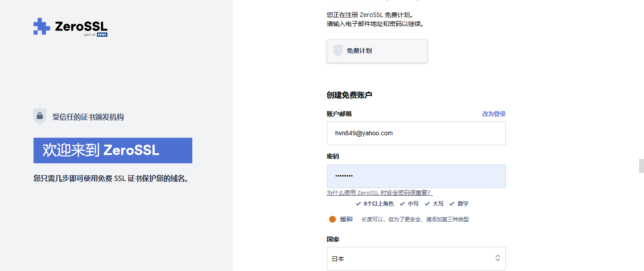The image size is (644, 271).
Task: Click the checkmark next to 8个以上角色
Action: coord(358,204)
